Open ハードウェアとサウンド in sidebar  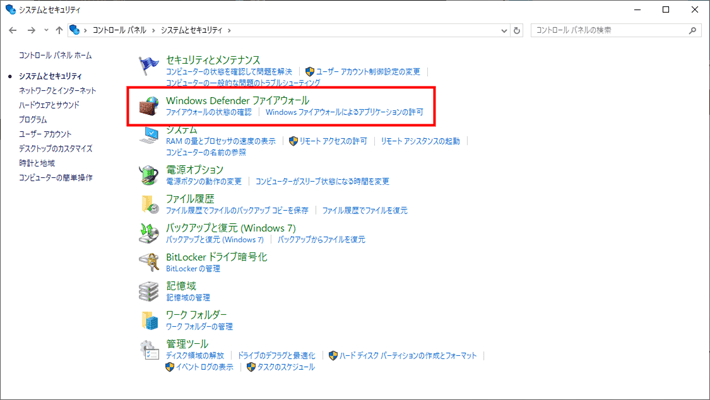tap(49, 105)
